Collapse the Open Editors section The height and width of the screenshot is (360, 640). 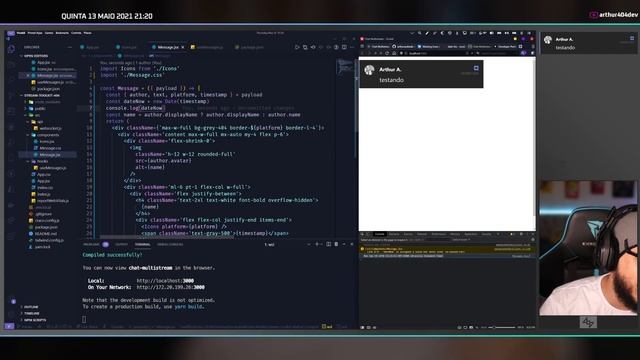tap(36, 56)
